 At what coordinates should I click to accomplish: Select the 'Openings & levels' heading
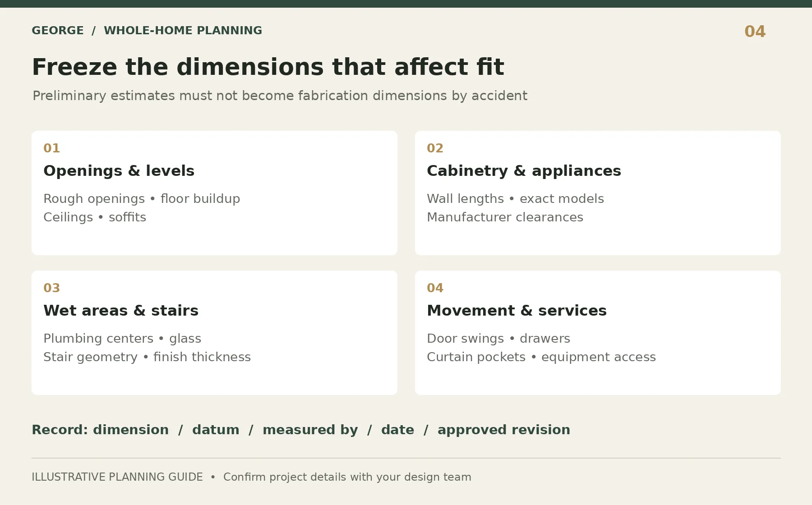119,171
